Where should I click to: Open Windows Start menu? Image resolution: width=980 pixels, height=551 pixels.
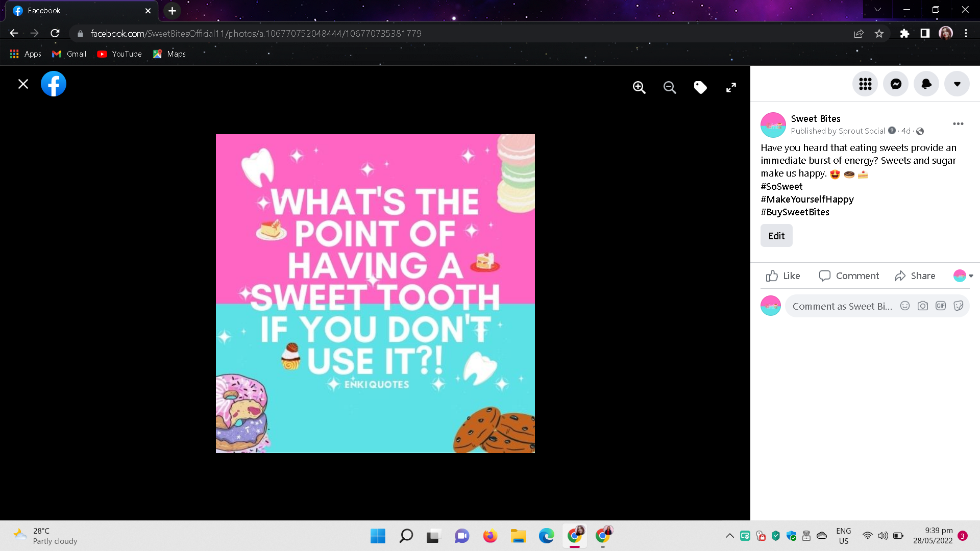coord(378,536)
